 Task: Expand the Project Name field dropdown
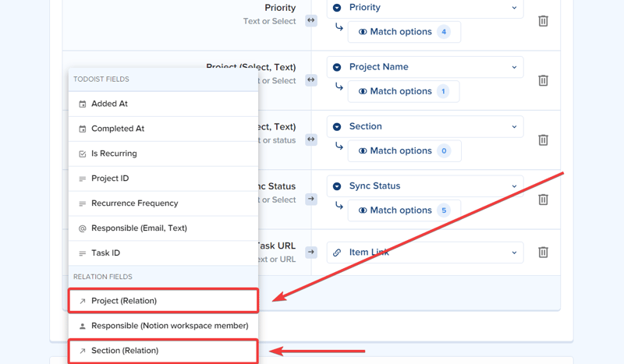click(x=425, y=67)
